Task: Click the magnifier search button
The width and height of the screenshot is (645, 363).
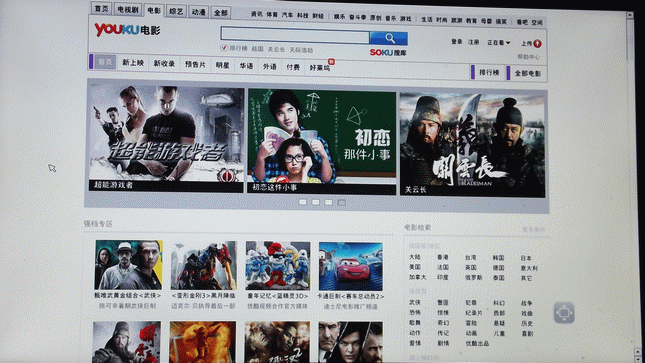Action: (388, 39)
